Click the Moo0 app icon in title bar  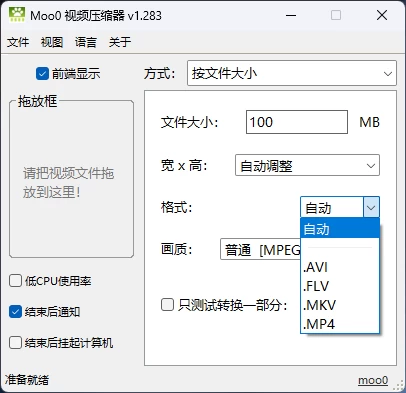click(17, 15)
